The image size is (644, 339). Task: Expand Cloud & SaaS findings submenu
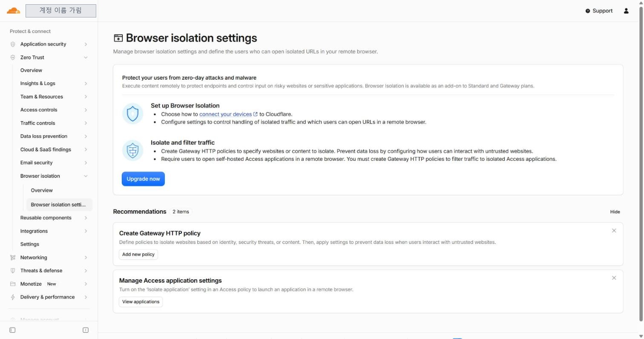(86, 150)
